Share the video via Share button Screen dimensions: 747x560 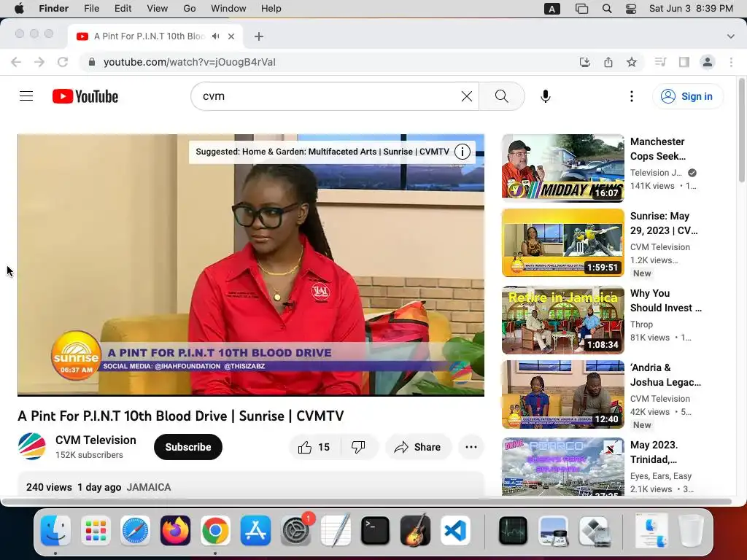tap(418, 447)
